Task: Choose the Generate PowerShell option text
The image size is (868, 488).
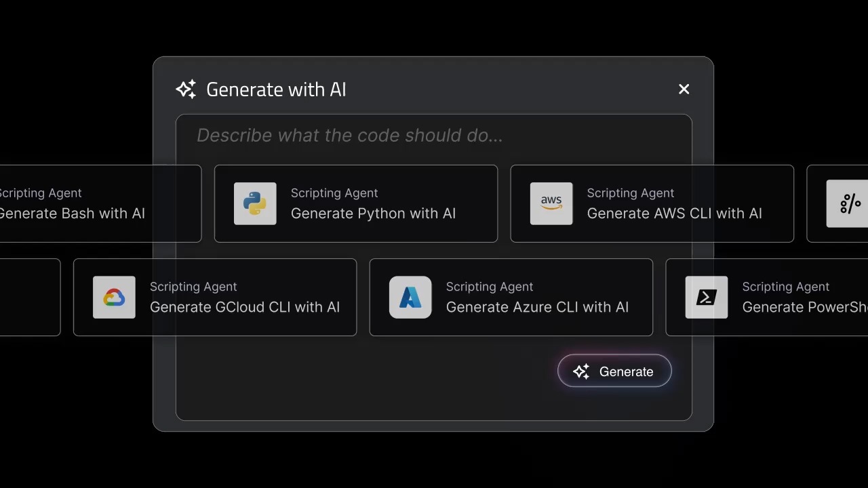Action: [804, 307]
